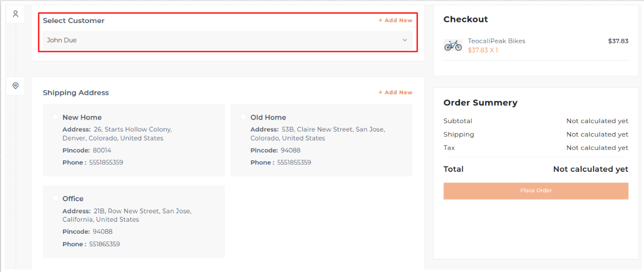Click the TeocaliPeak Bikes product name
644x272 pixels.
coord(496,41)
